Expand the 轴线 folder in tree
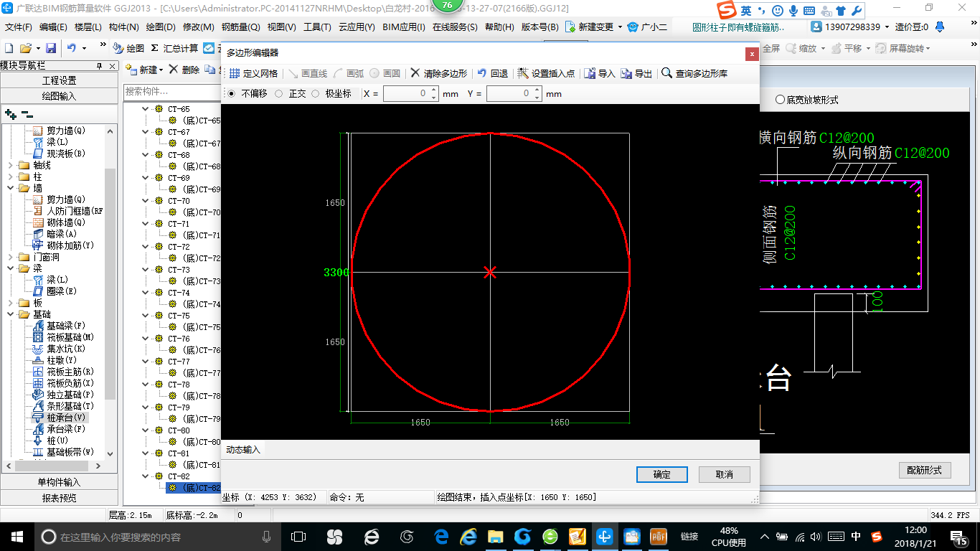 point(11,165)
